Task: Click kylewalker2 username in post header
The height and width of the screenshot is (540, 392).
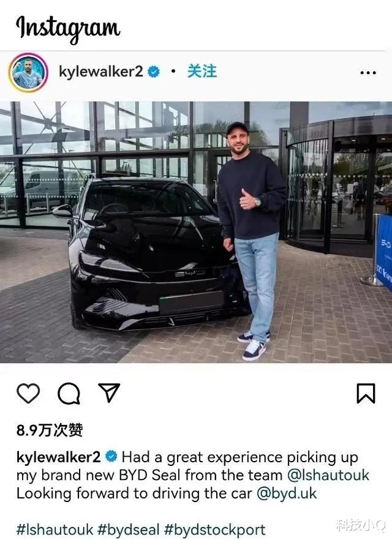Action: (100, 72)
